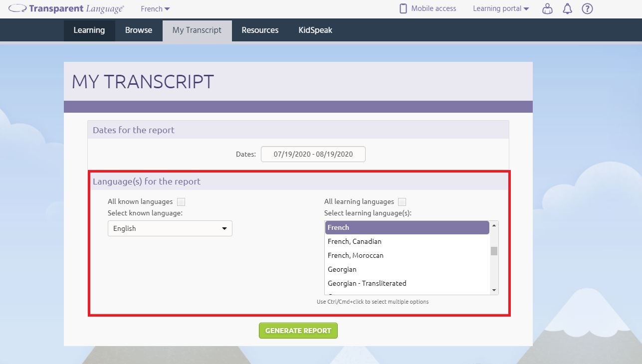Open the French language switcher dropdown

(155, 8)
